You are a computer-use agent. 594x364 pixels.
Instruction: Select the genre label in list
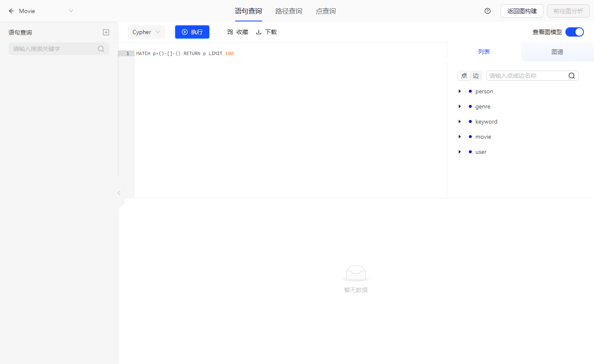pos(483,106)
